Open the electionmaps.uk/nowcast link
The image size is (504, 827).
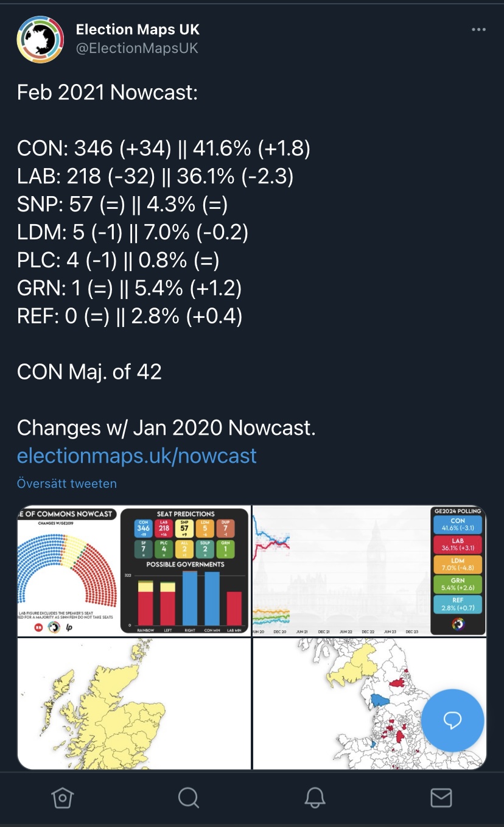pos(137,456)
